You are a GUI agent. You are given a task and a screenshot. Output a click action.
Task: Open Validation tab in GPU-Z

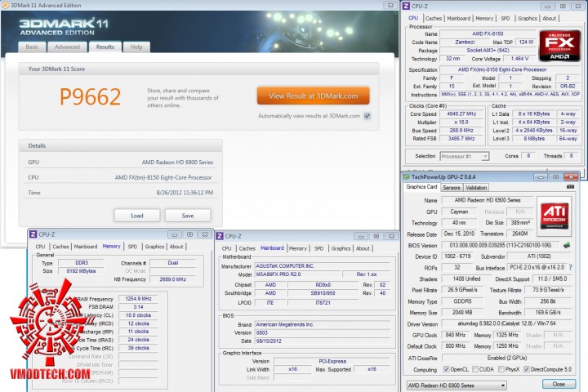tap(476, 188)
